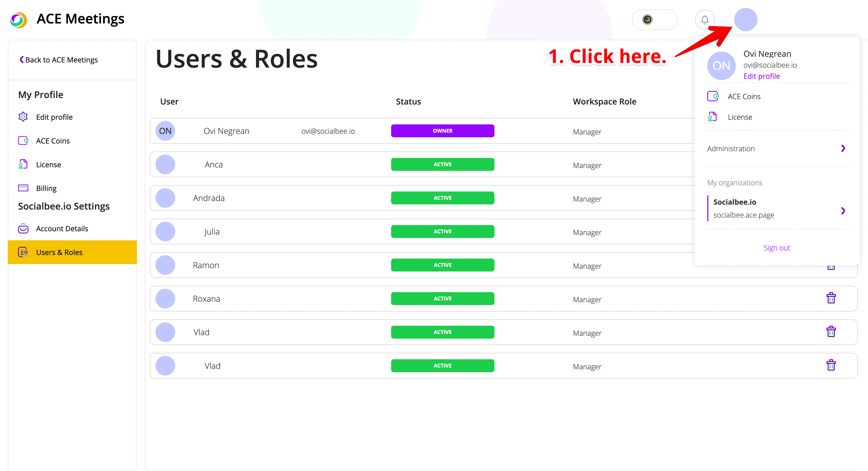The width and height of the screenshot is (868, 471).
Task: Click the ACTIVE status badge for Anca
Action: pos(443,164)
